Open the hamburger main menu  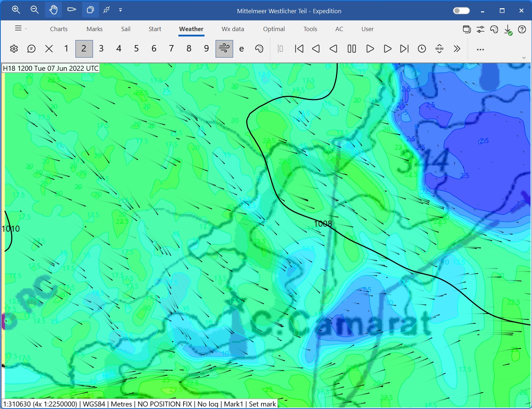tap(18, 28)
